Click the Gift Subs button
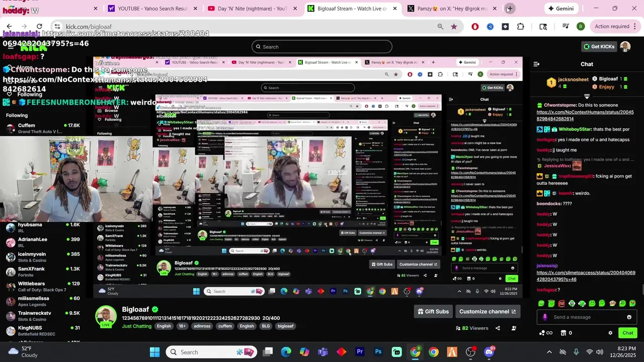Viewport: 644px width, 362px height. coord(433,311)
